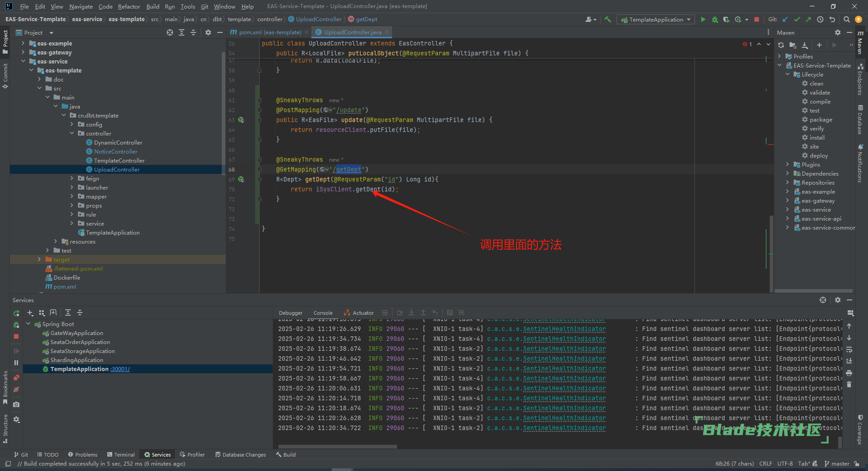Update project from Git with the blue arrow
The width and height of the screenshot is (868, 471).
click(x=785, y=19)
